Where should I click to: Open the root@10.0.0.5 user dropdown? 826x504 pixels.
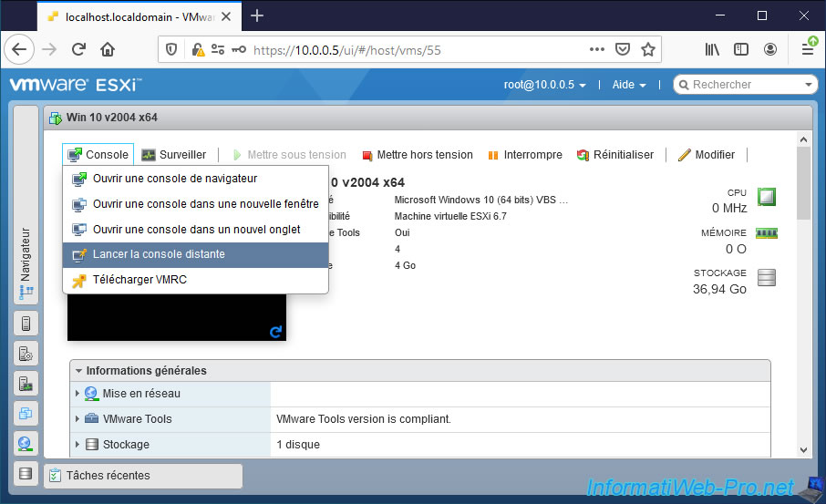click(x=544, y=85)
